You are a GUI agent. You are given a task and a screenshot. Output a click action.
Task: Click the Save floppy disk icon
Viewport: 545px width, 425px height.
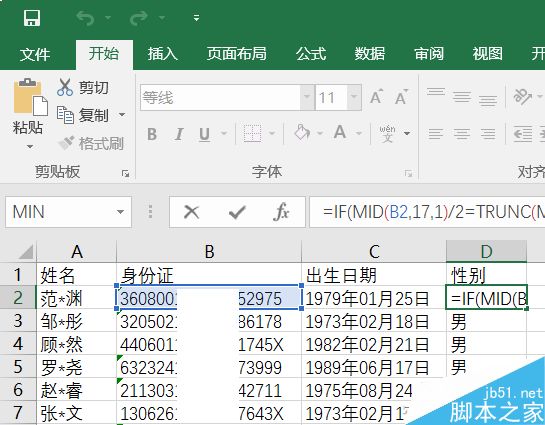32,18
